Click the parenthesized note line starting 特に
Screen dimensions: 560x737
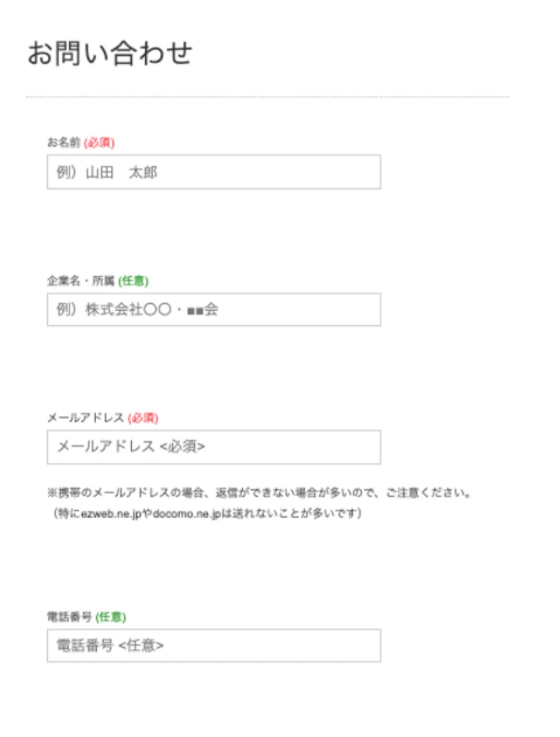207,513
